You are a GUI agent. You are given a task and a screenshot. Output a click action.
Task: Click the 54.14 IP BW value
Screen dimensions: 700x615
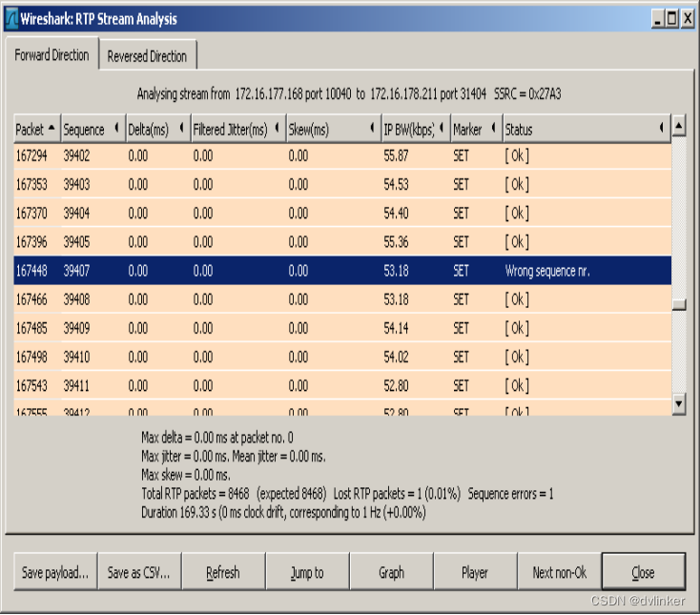(396, 328)
